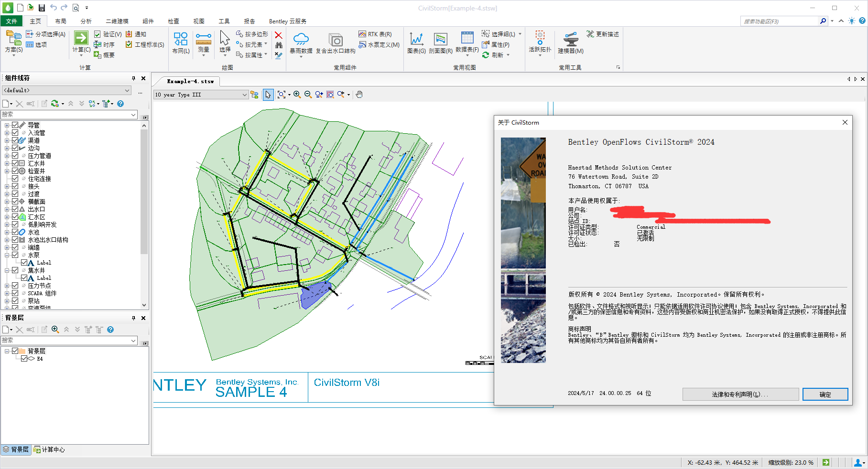Click the 更新描述 update description tool
This screenshot has height=469, width=868.
tap(602, 34)
